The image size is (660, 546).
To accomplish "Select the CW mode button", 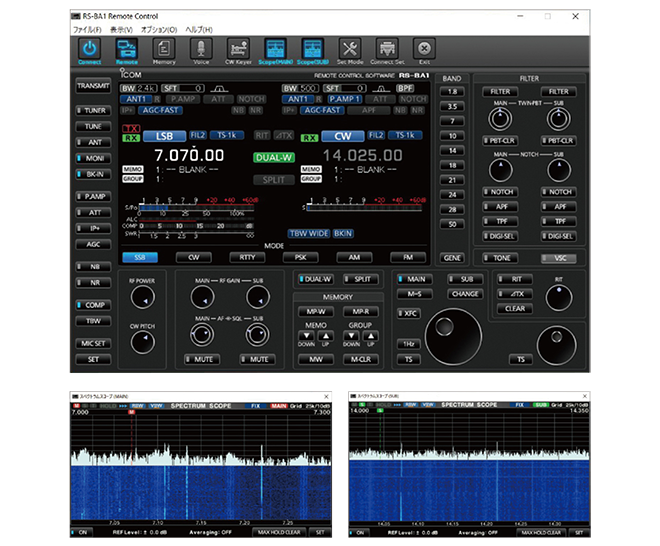I will (x=194, y=257).
